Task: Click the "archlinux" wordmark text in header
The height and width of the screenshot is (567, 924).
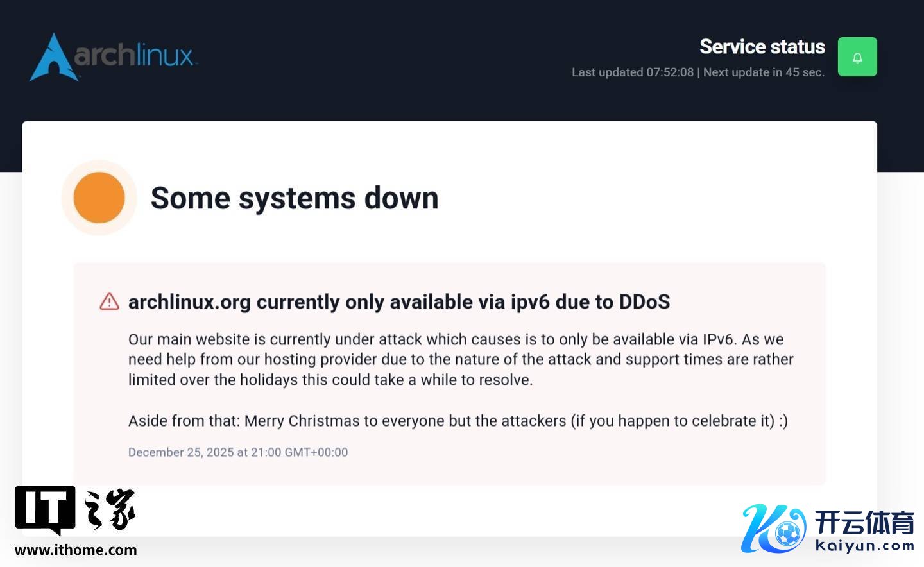Action: click(x=133, y=56)
